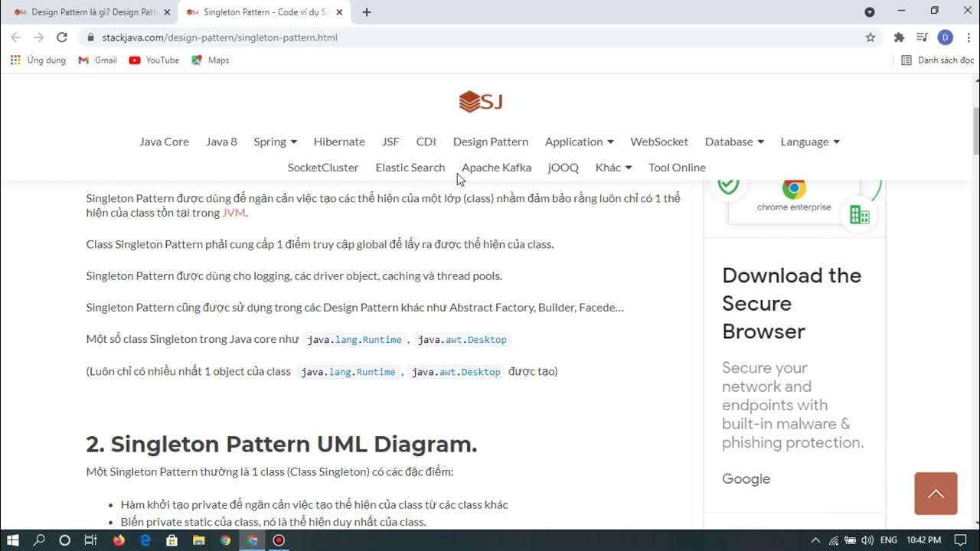Screen dimensions: 980x551
Task: Open Windows taskbar search
Action: [39, 540]
